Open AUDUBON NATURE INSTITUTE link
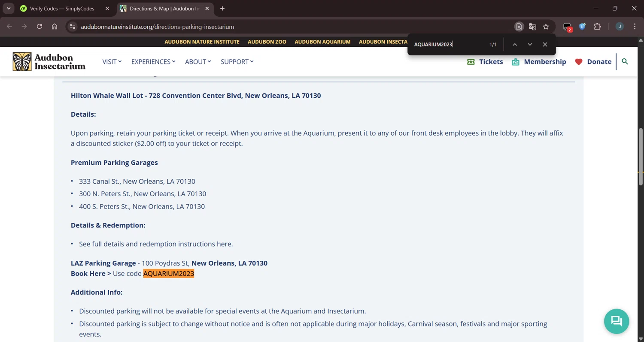The height and width of the screenshot is (342, 644). pyautogui.click(x=202, y=42)
